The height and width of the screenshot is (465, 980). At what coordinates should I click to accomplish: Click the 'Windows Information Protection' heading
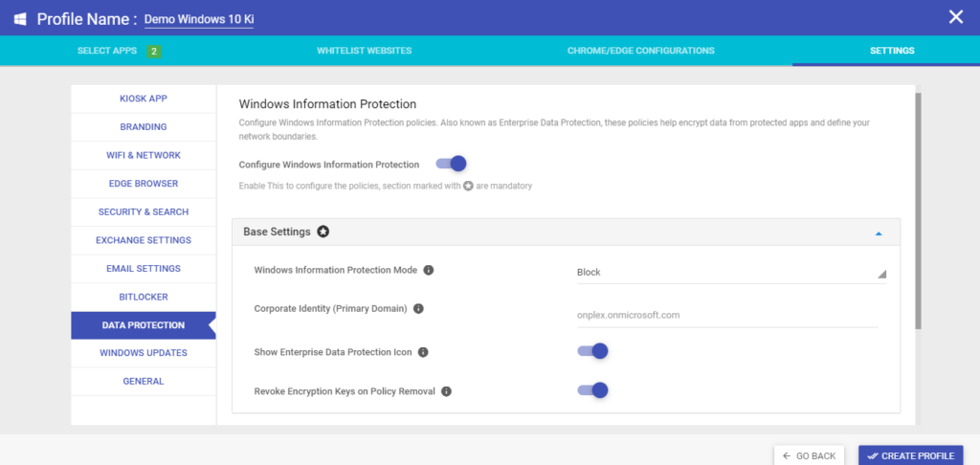point(327,103)
